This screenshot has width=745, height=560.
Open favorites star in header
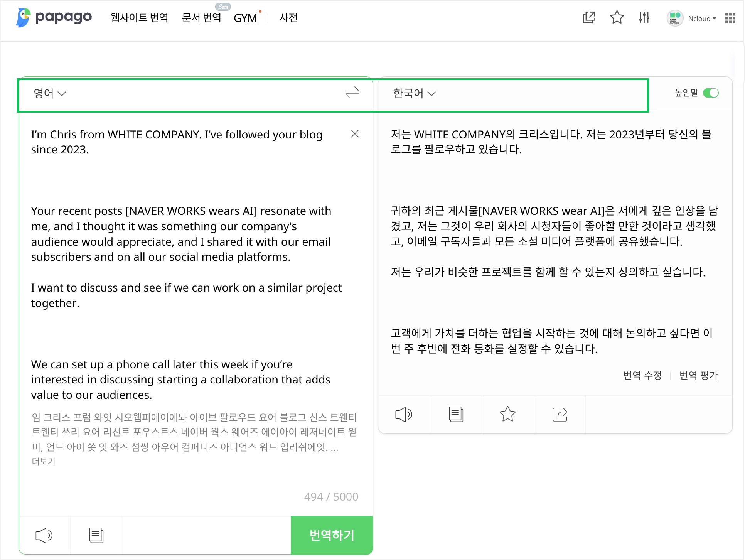click(x=617, y=18)
